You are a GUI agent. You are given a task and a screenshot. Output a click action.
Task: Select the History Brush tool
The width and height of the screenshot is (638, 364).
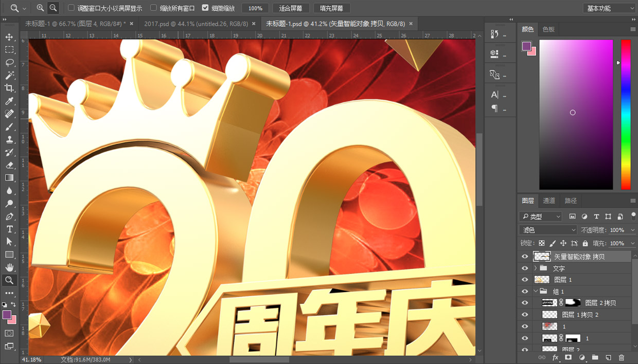pyautogui.click(x=9, y=152)
